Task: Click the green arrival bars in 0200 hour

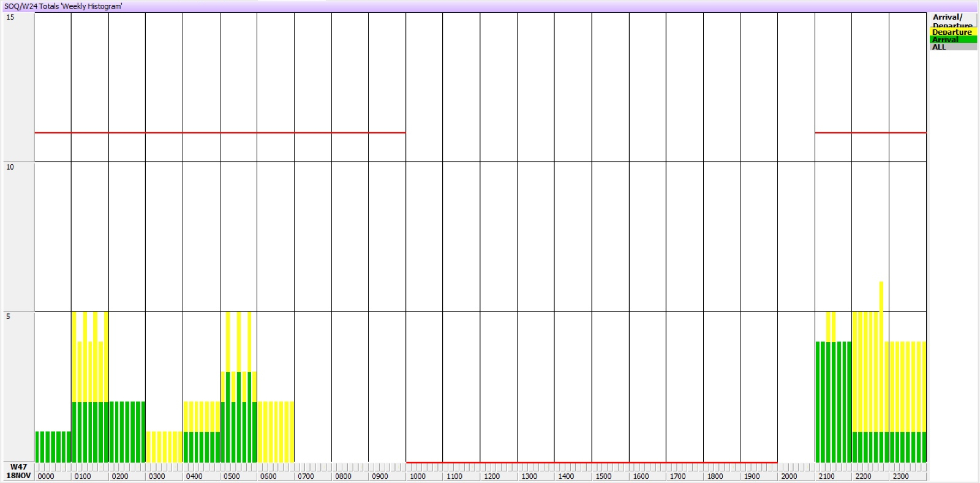Action: pos(127,432)
